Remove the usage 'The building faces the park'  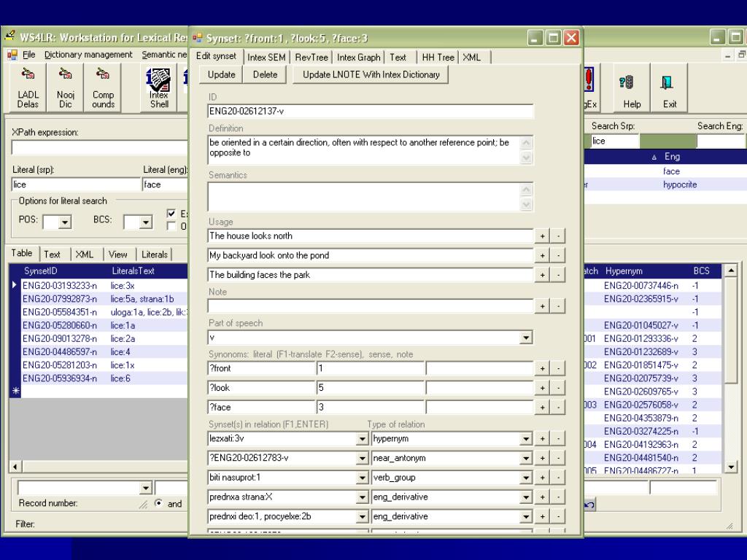coord(558,275)
